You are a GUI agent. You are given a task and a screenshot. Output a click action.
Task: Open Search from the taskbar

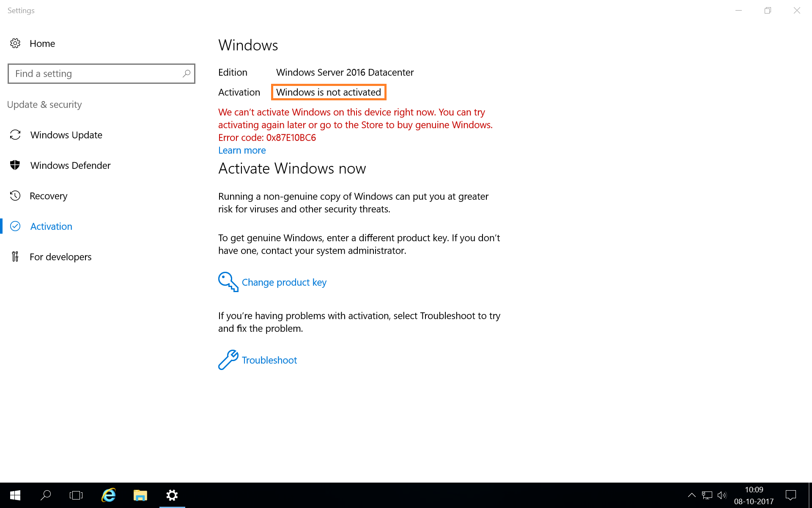click(x=46, y=495)
